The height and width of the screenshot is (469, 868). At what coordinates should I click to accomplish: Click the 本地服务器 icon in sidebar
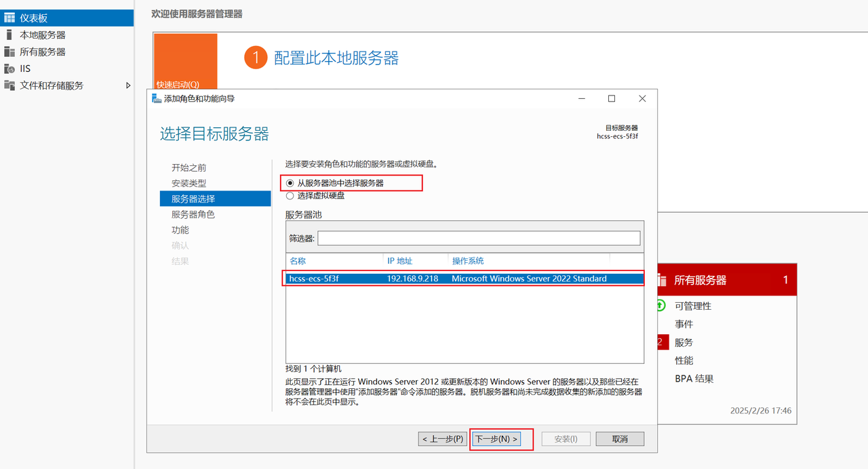9,35
